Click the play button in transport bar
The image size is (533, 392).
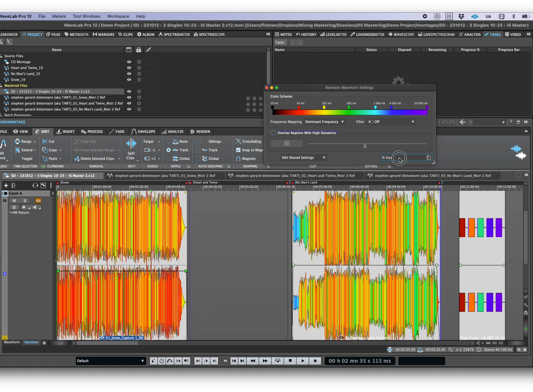303,361
